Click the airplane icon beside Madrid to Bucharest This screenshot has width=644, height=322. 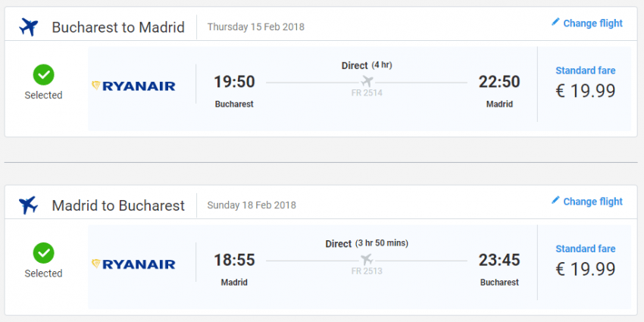[29, 205]
